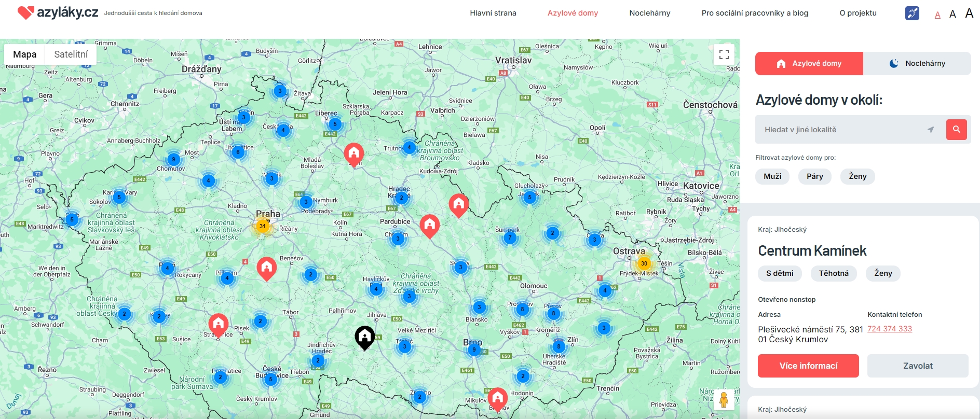Image resolution: width=980 pixels, height=419 pixels.
Task: Switch map to Mapa view
Action: click(24, 54)
